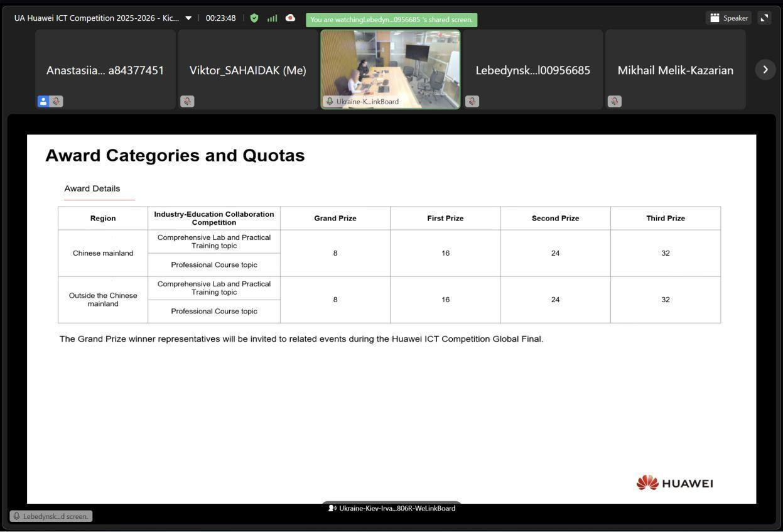Select the Viktor_SAHAIDAK (Me) tile
This screenshot has height=532, width=783.
click(247, 70)
